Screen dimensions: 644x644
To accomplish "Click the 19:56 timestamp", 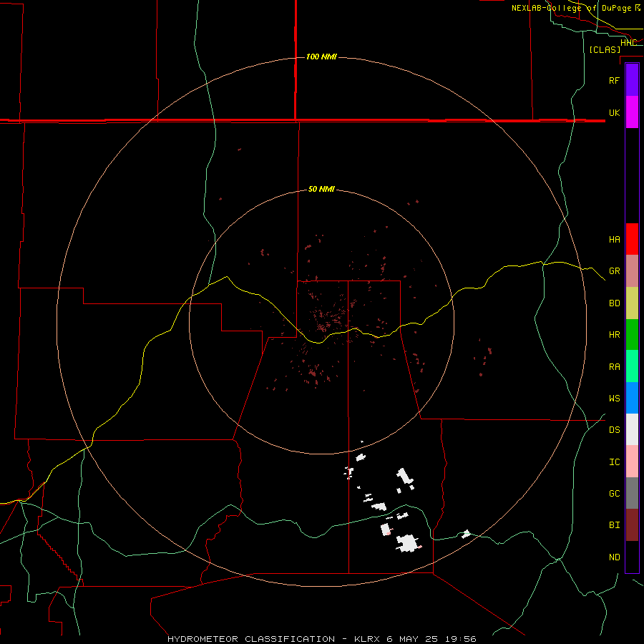I will [x=460, y=639].
